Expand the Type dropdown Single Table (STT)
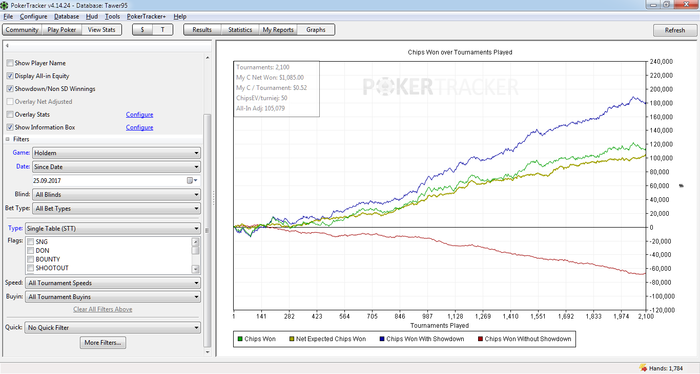Screen dimensions: 700x374 pos(112,228)
